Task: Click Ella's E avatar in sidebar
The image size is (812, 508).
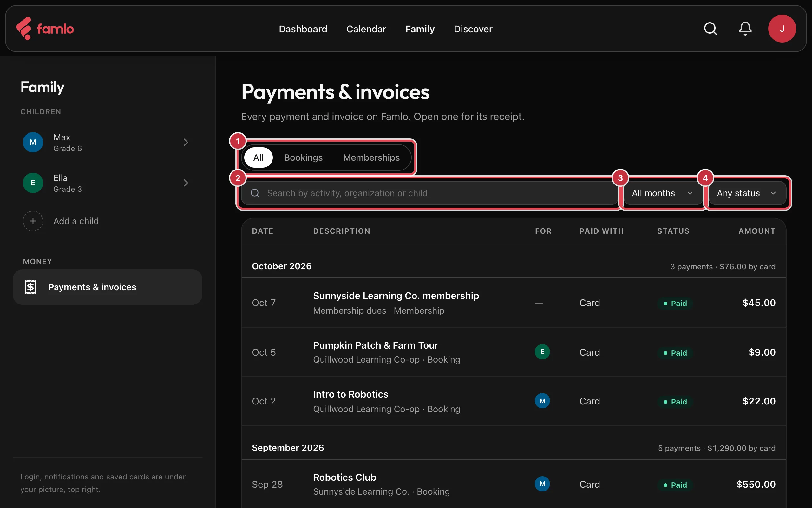Action: click(x=33, y=183)
